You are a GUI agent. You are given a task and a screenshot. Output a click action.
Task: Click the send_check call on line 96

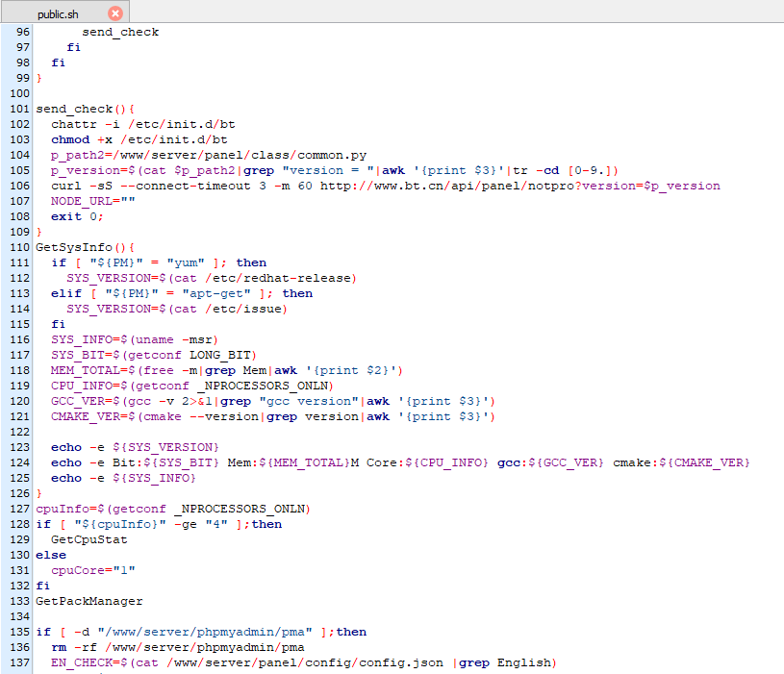tap(120, 32)
